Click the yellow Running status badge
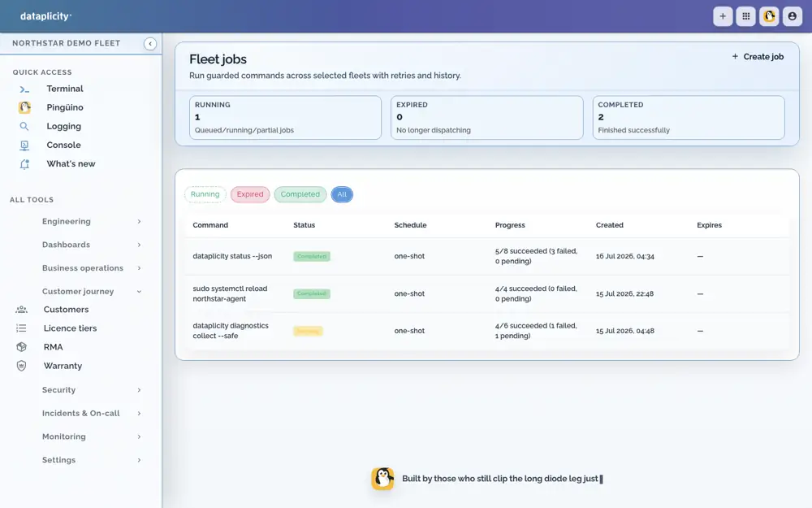This screenshot has width=812, height=508. [x=308, y=331]
